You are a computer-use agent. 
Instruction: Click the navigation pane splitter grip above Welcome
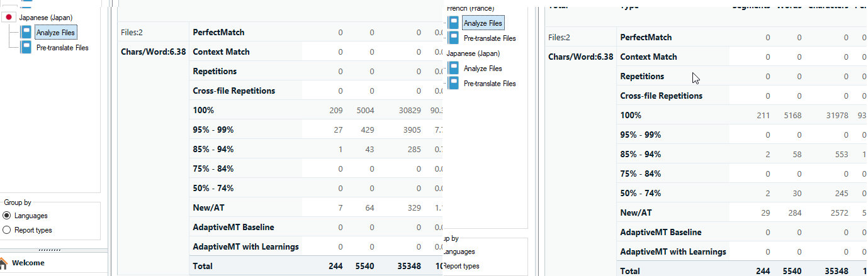click(50, 250)
